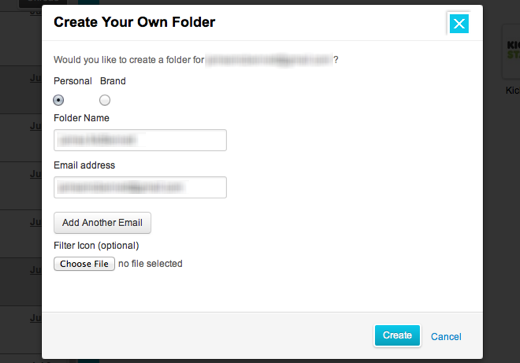Click the Personal option label
The image size is (520, 363).
73,81
